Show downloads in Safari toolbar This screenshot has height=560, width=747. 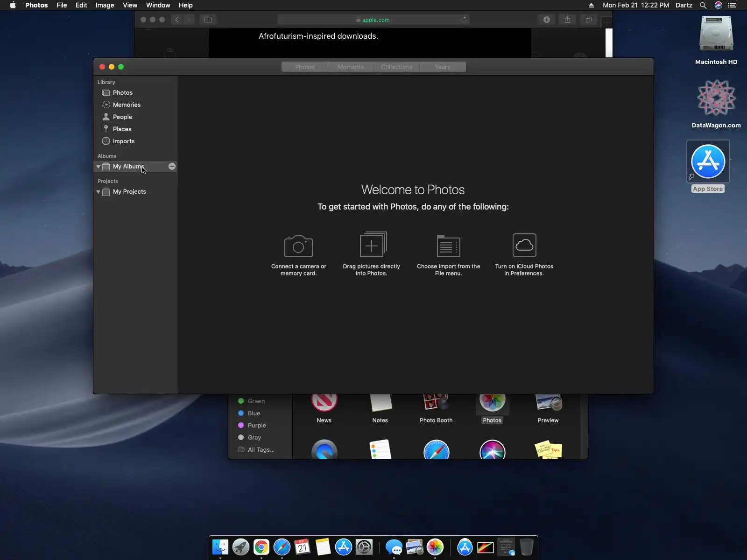(547, 20)
